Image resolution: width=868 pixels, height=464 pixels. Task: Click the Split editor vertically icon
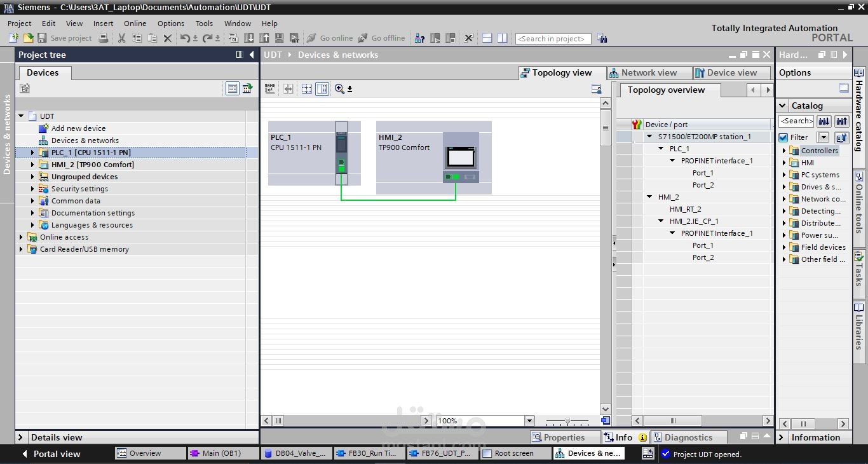click(503, 38)
